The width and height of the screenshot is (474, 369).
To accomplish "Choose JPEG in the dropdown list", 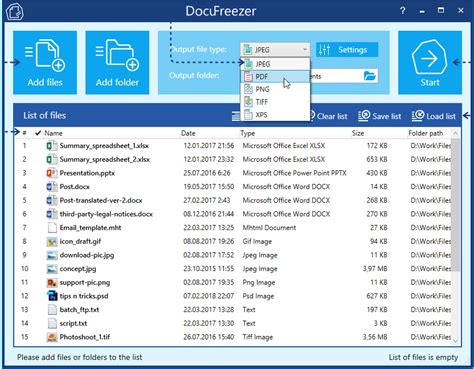I will click(x=275, y=64).
